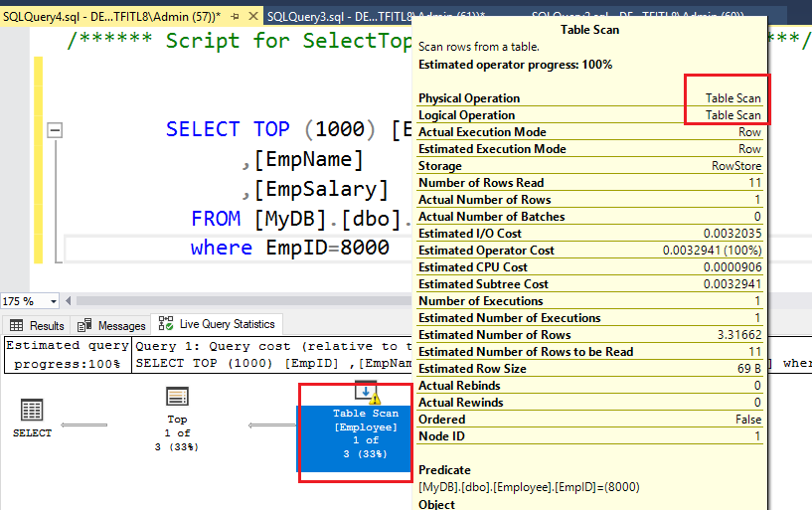Click the 'Estimated Operator Cost' property row
The image size is (812, 510).
click(x=589, y=251)
